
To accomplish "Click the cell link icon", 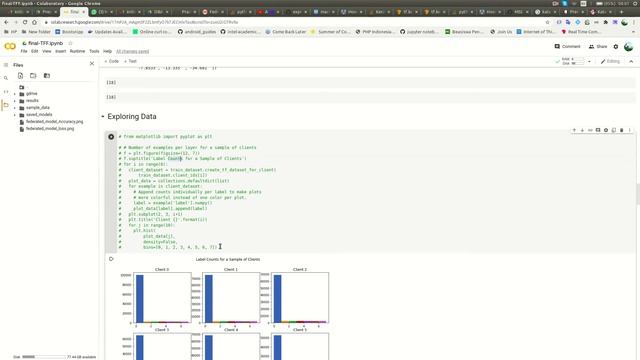I will coord(590,130).
